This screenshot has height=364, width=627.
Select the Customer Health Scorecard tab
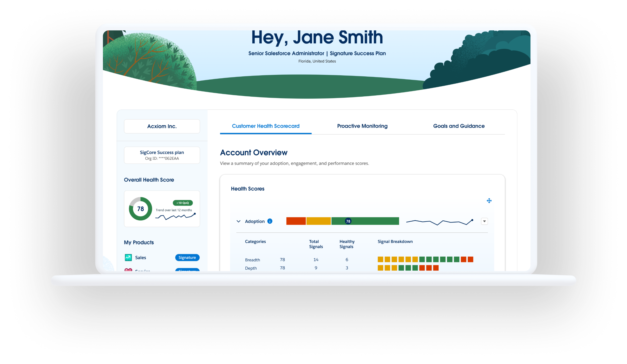click(265, 126)
